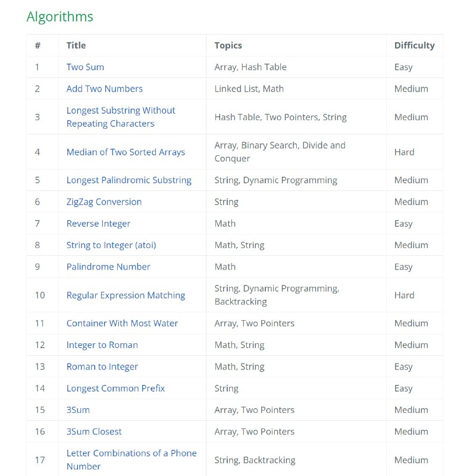The height and width of the screenshot is (476, 473).
Task: Open the Integer to Roman problem
Action: (102, 345)
